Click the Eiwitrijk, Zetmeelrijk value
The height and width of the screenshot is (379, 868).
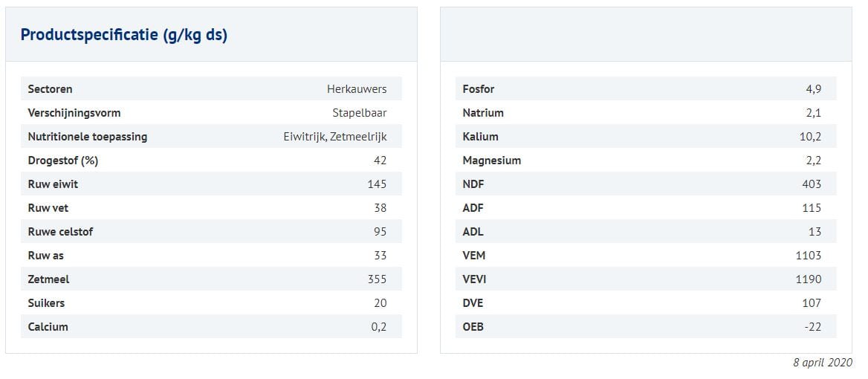click(x=335, y=137)
